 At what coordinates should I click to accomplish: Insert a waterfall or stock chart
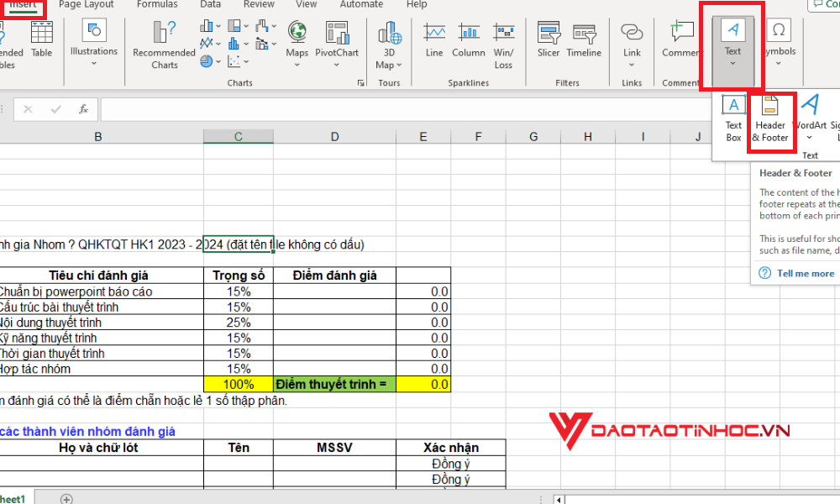coord(262,26)
